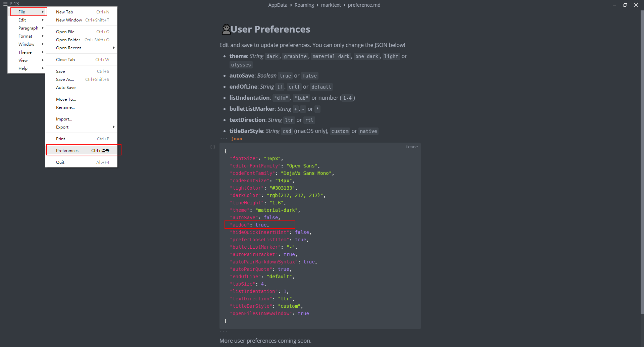Image resolution: width=644 pixels, height=347 pixels.
Task: Click the "lightColor" value #303133
Action: [282, 188]
